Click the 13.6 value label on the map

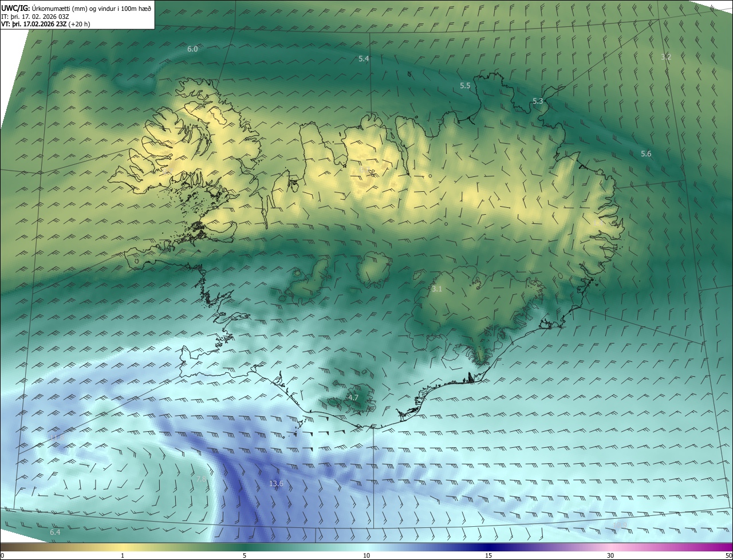(x=276, y=484)
